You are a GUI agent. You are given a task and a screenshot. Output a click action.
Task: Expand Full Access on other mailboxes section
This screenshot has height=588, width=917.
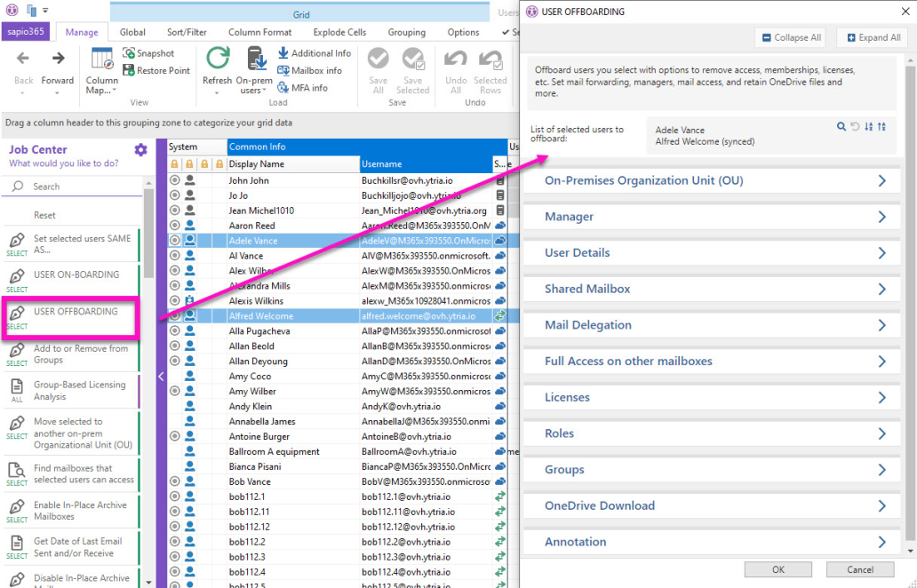pyautogui.click(x=712, y=362)
